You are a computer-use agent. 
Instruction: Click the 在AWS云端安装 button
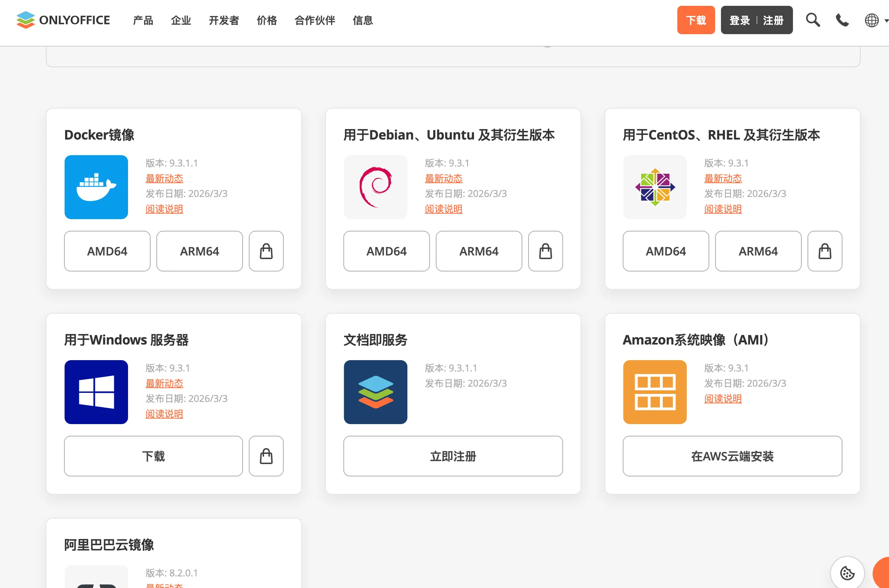[732, 456]
